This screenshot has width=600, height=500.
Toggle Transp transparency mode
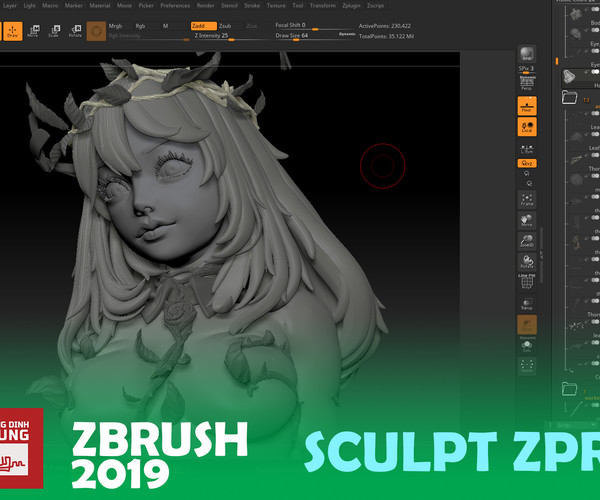click(527, 304)
